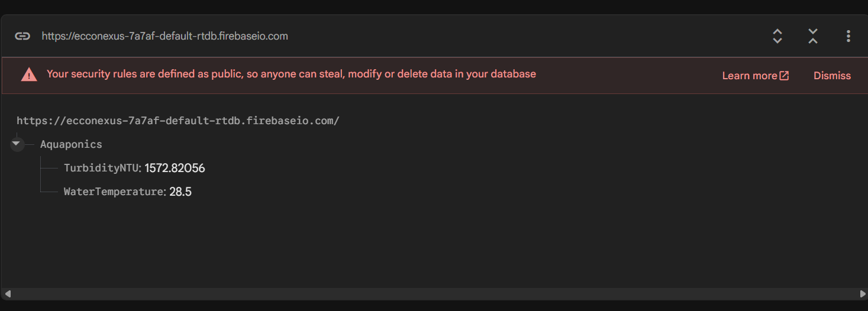Screen dimensions: 868x311
Task: Click the horizontal scrollbar track
Action: click(x=434, y=294)
